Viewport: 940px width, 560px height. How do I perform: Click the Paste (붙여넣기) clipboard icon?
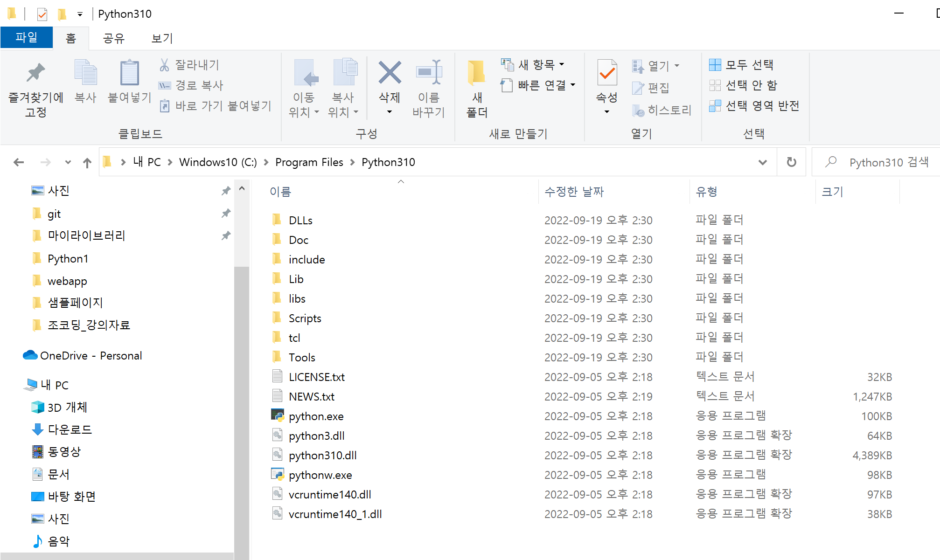tap(129, 73)
